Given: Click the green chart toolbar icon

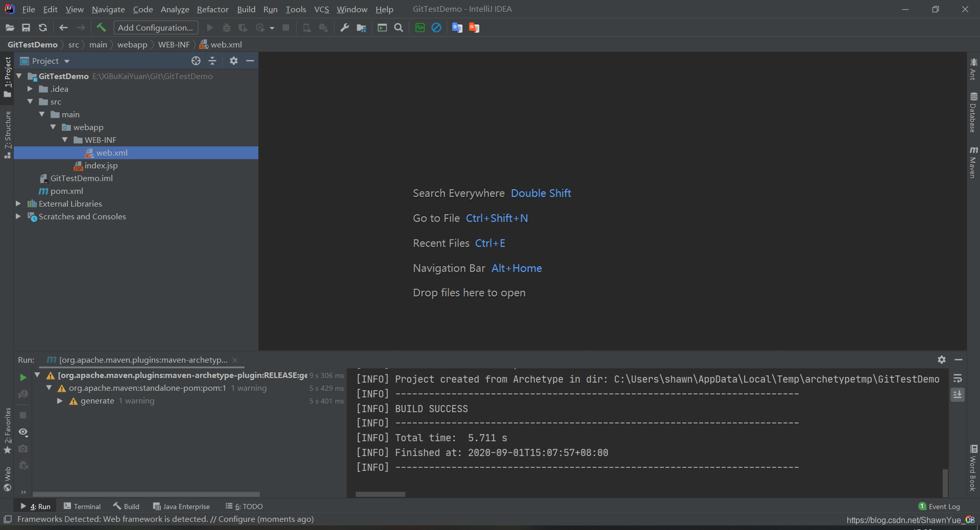Looking at the screenshot, I should (x=420, y=28).
